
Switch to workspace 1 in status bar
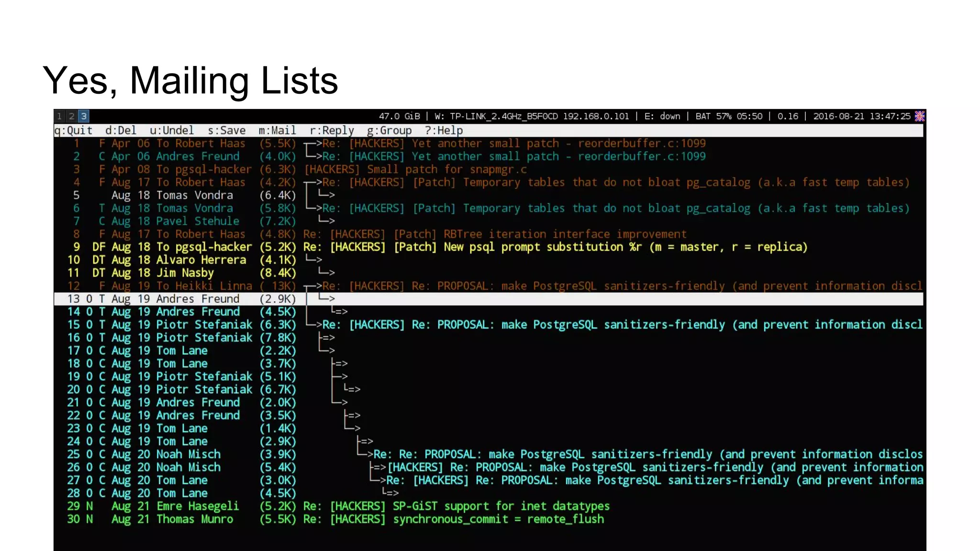click(x=59, y=116)
